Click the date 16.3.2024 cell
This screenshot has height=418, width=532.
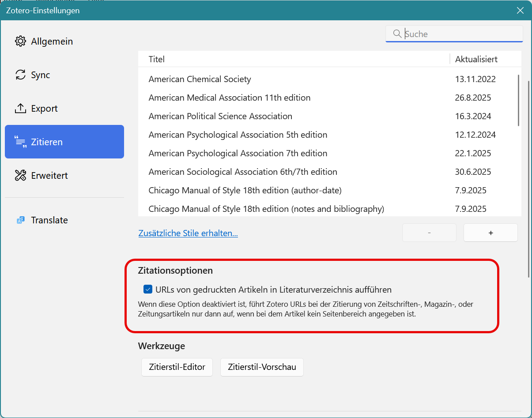[473, 117]
